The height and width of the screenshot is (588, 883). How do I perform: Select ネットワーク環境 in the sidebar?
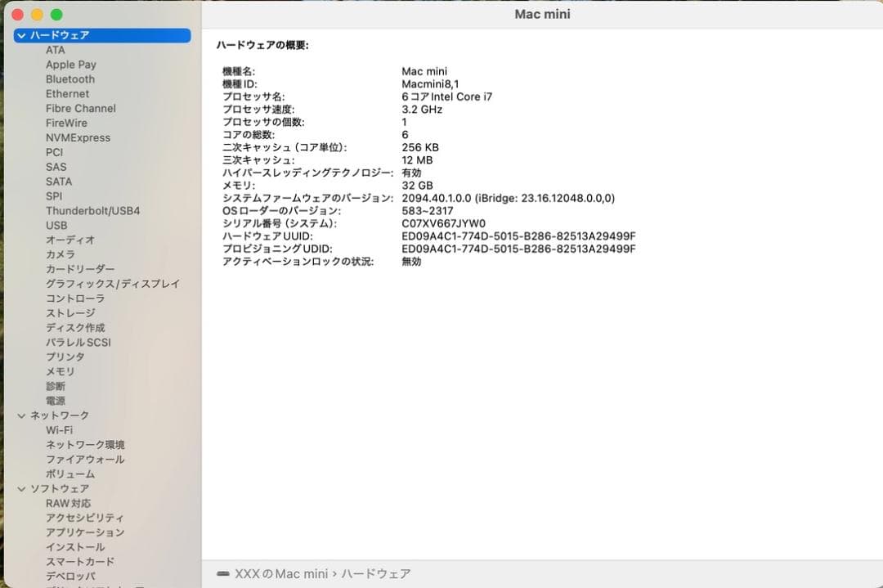tap(85, 445)
